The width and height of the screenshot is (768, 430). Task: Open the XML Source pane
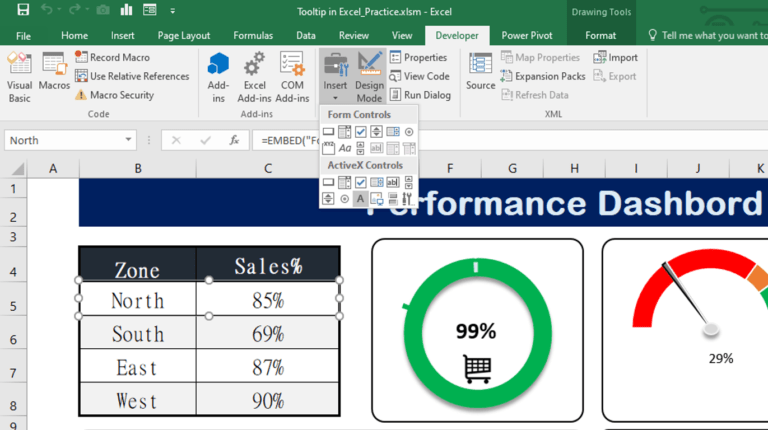pyautogui.click(x=480, y=72)
